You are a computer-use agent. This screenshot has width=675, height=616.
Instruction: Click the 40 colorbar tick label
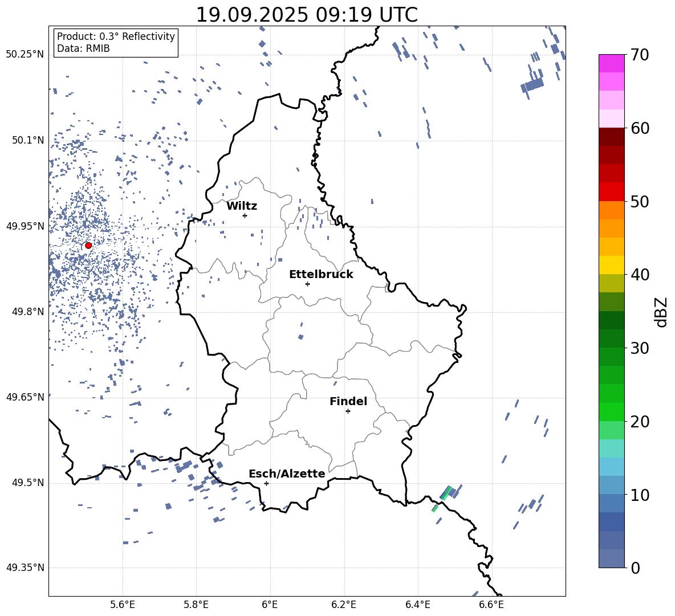pos(640,275)
